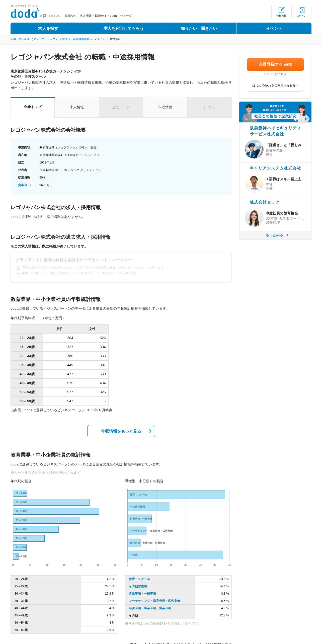Image resolution: width=322 pixels, height=644 pixels.
Task: Click the security guard employee photo
Action: [254, 149]
